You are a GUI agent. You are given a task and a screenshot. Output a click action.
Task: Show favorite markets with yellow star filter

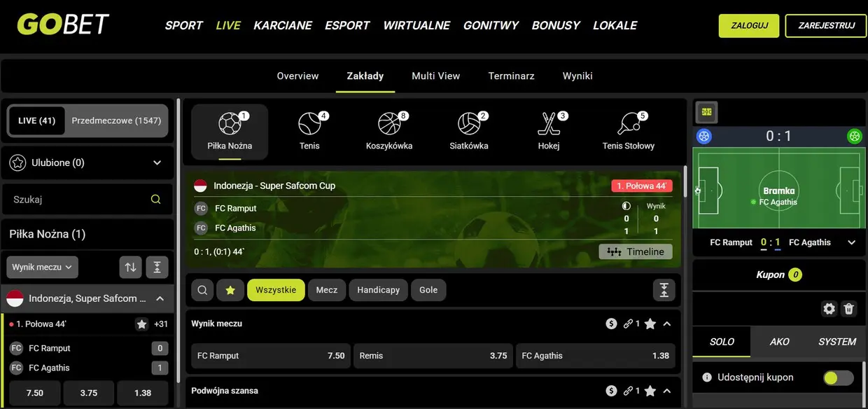pos(230,290)
